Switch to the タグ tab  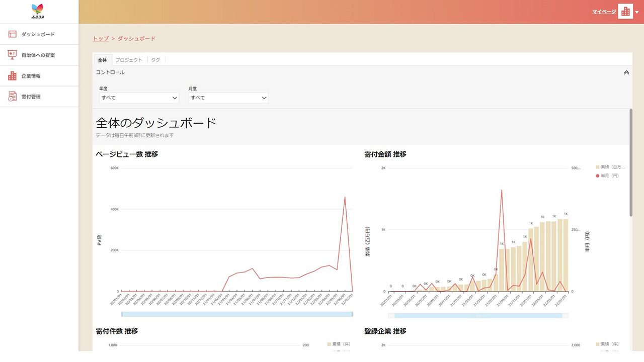tap(155, 60)
